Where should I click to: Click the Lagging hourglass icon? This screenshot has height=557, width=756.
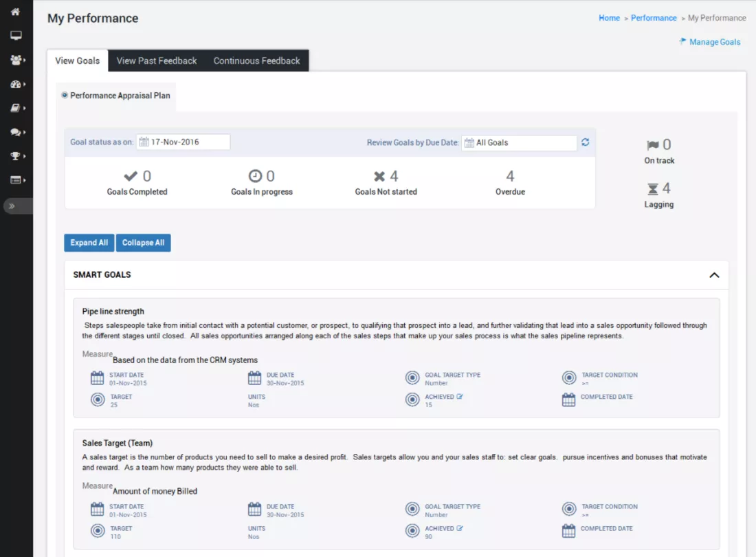pos(652,188)
